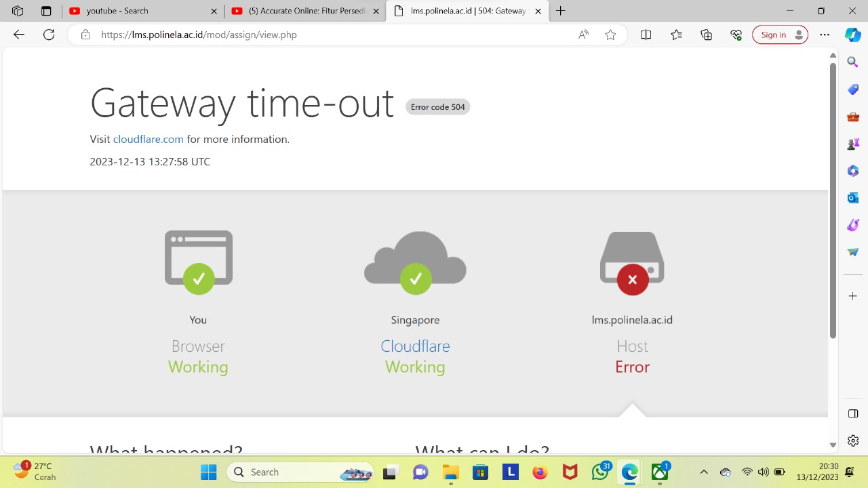Open sidebar Search tool
This screenshot has width=868, height=488.
click(x=853, y=62)
